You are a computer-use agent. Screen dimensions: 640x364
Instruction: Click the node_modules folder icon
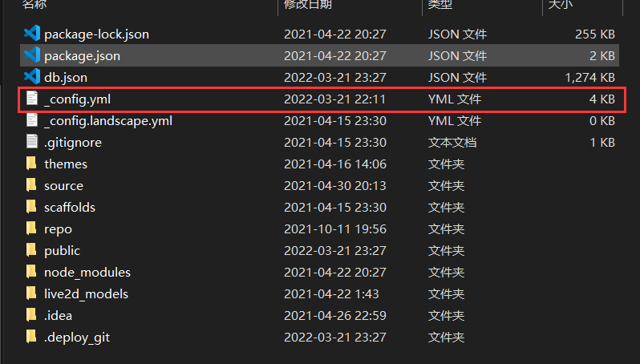tap(32, 273)
